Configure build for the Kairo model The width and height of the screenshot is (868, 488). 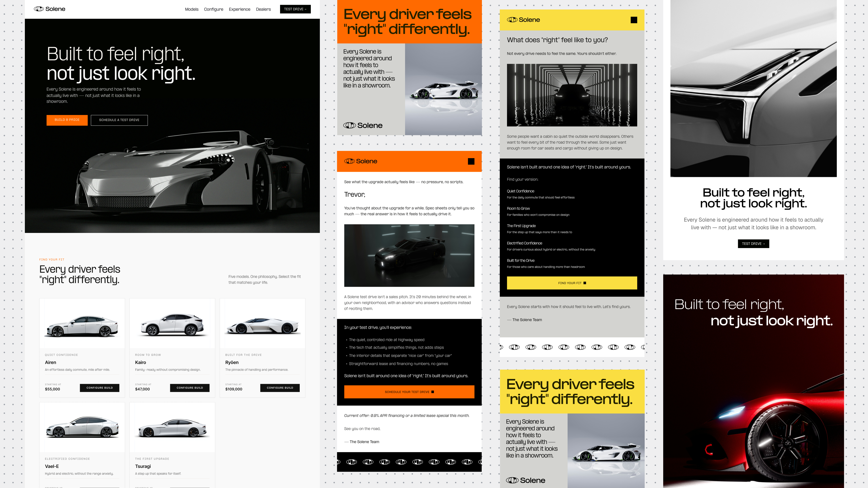190,388
